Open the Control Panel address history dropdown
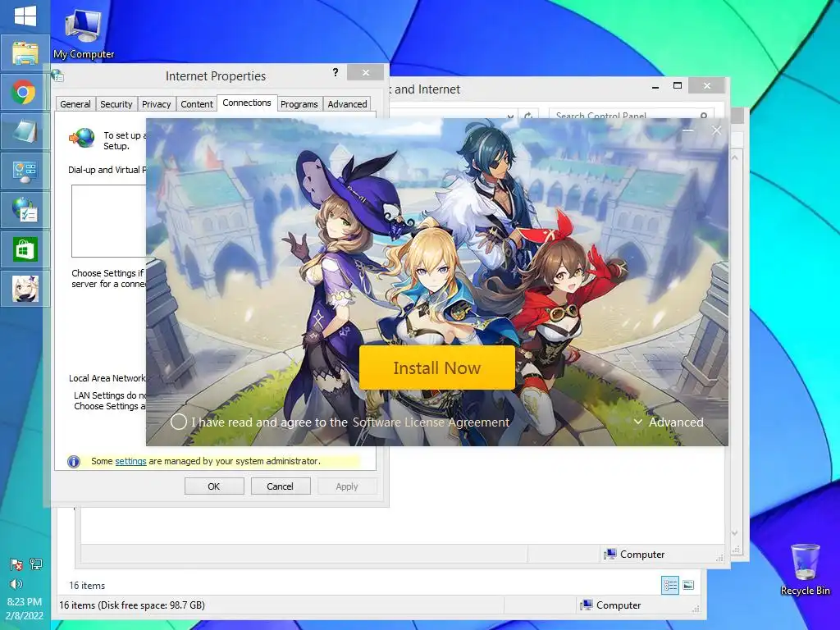The height and width of the screenshot is (630, 840). 510,116
